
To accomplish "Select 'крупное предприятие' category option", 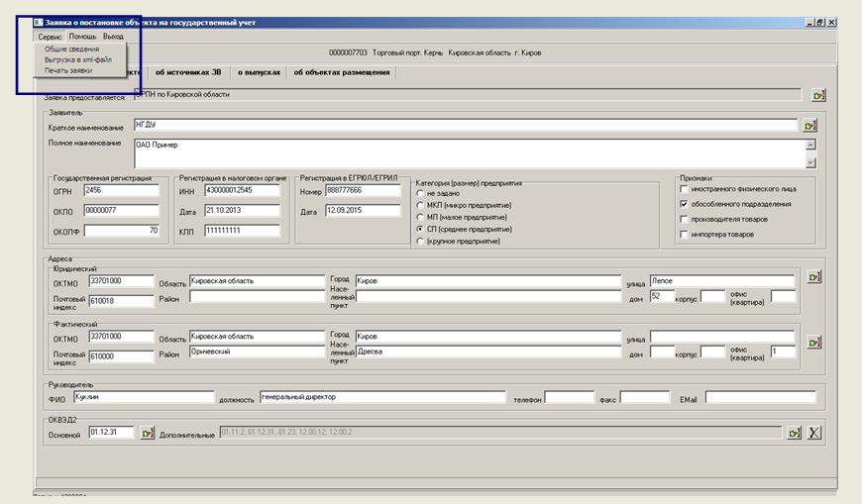I will [420, 241].
